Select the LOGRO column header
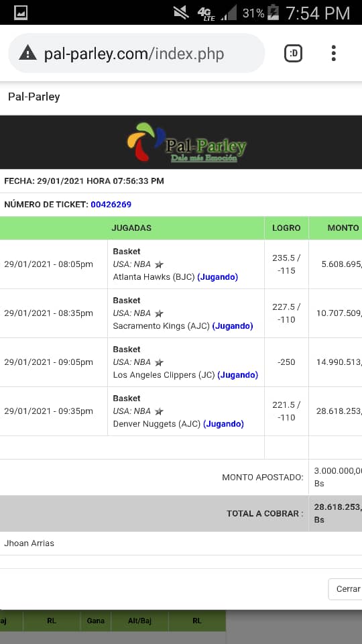The width and height of the screenshot is (362, 644). 286,228
